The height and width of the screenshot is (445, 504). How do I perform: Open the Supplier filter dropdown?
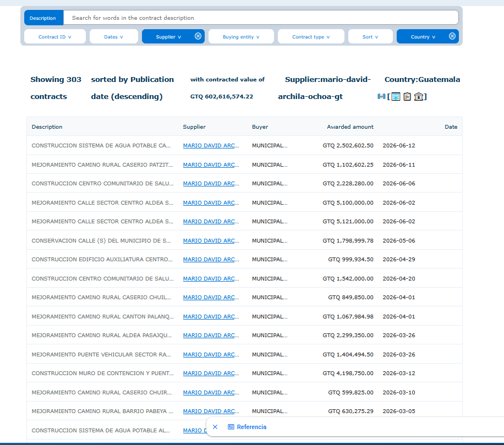[x=168, y=37]
